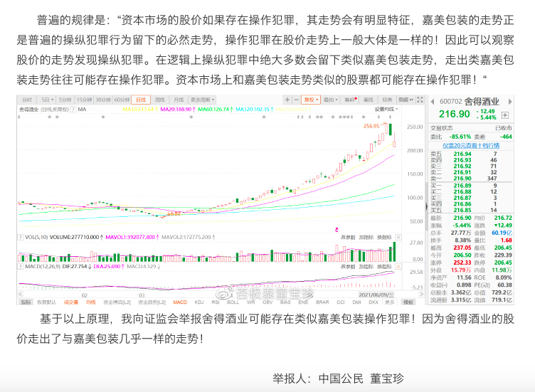Viewport: 535px width, 392px height.
Task: Select 资金趋势[L2] indicator
Action: tap(152, 302)
